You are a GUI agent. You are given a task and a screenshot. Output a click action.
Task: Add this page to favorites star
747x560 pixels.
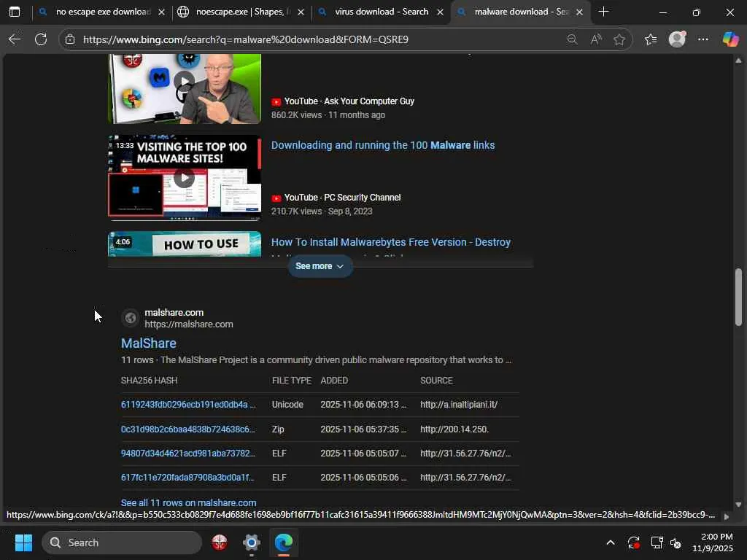619,39
